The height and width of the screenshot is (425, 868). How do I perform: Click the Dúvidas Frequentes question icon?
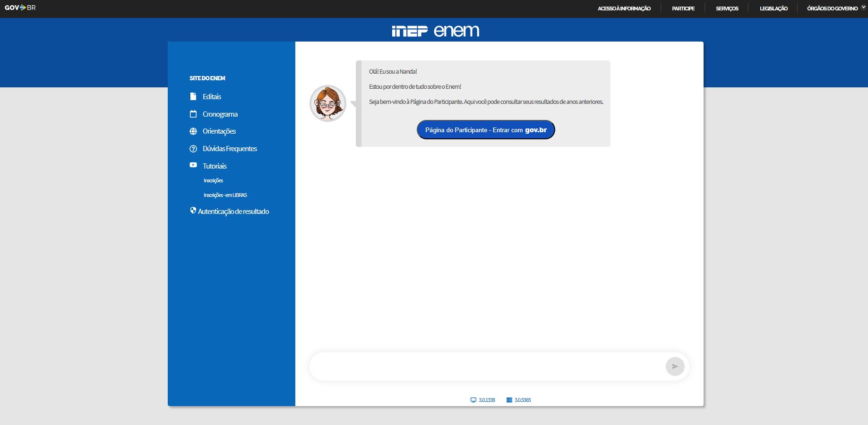(x=193, y=149)
